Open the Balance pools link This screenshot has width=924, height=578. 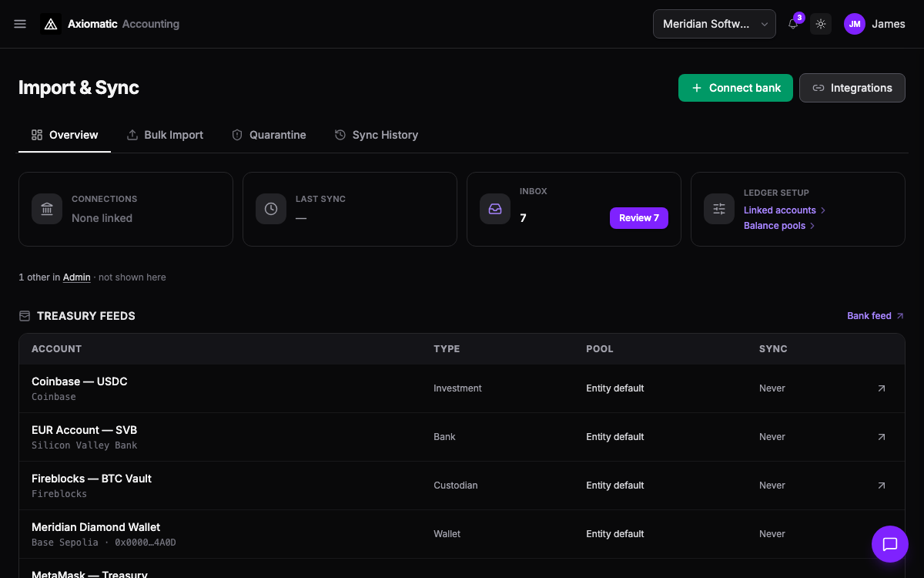779,226
